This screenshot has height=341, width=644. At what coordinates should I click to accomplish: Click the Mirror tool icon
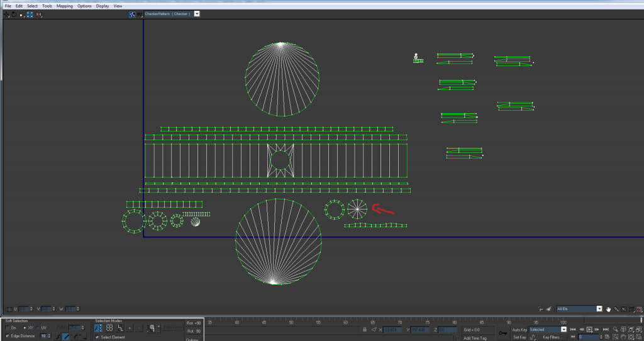(38, 14)
